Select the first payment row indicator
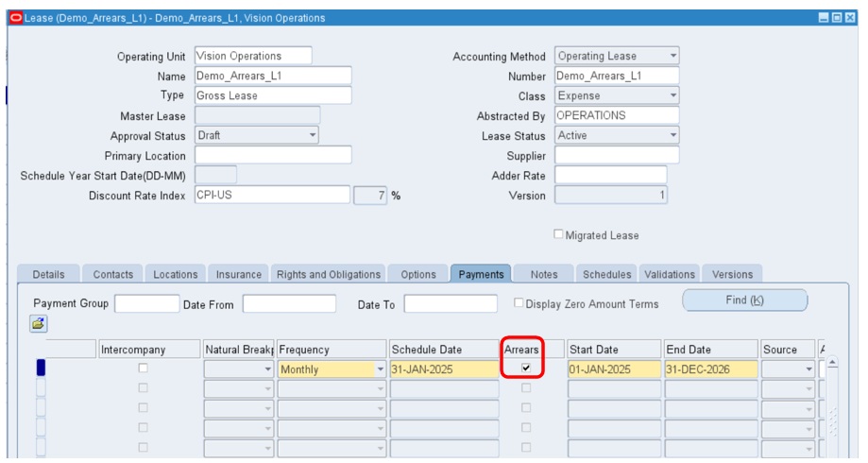The width and height of the screenshot is (868, 463). (x=41, y=369)
